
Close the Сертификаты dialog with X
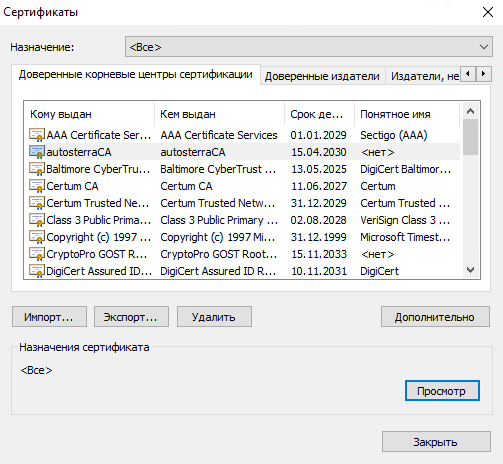click(x=488, y=12)
